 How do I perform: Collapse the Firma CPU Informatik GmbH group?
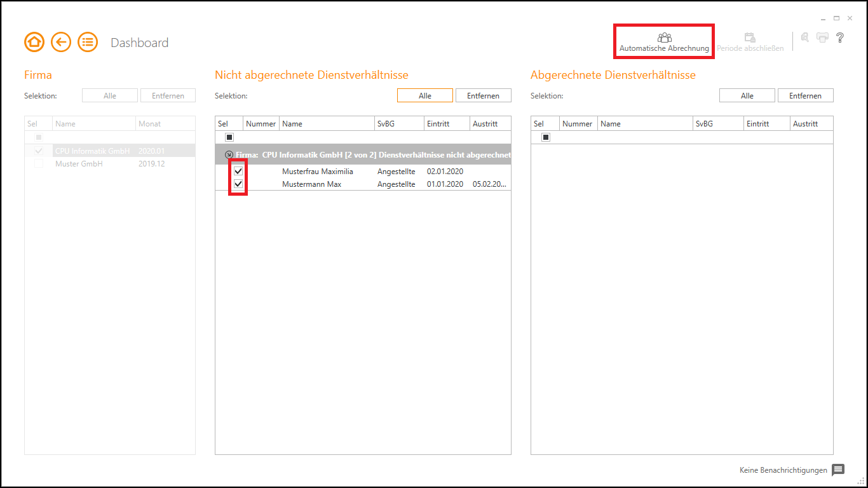click(x=229, y=154)
